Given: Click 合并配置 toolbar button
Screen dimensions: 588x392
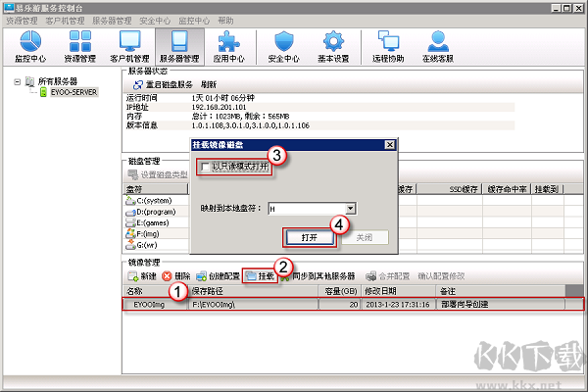Looking at the screenshot, I should [387, 276].
